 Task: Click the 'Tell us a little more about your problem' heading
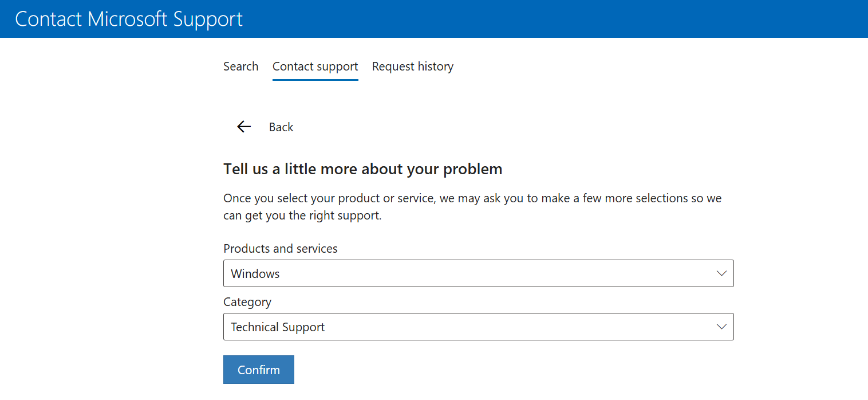point(363,169)
